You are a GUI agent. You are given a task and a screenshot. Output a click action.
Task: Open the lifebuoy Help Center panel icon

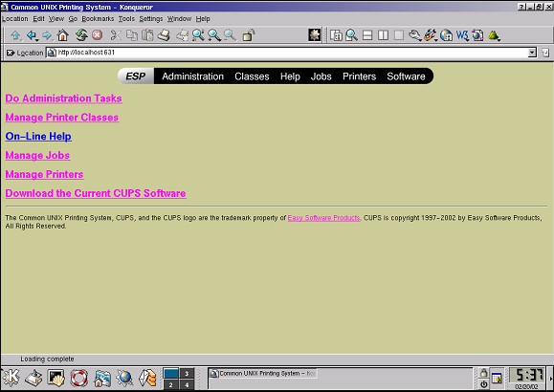pyautogui.click(x=78, y=379)
